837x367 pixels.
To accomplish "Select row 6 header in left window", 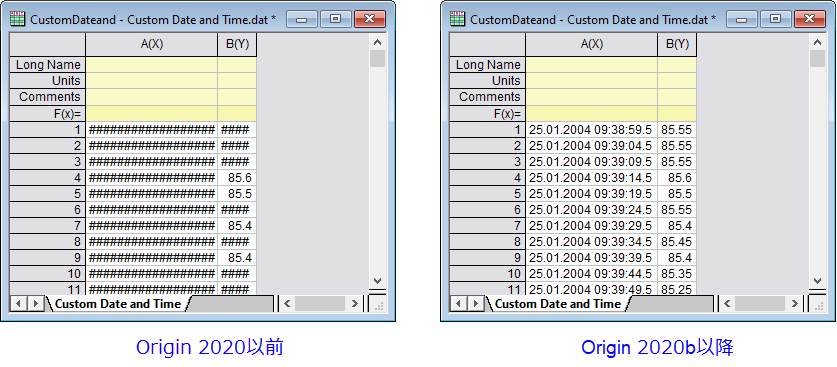I will point(48,210).
